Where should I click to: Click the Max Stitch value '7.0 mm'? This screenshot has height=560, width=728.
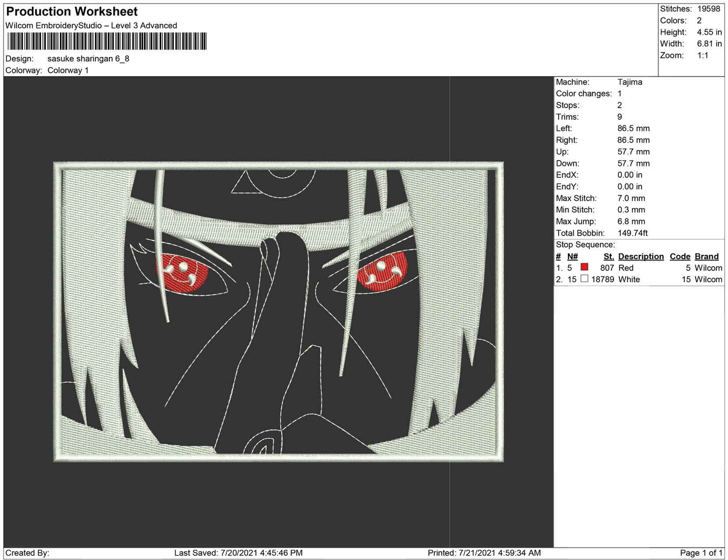point(631,198)
